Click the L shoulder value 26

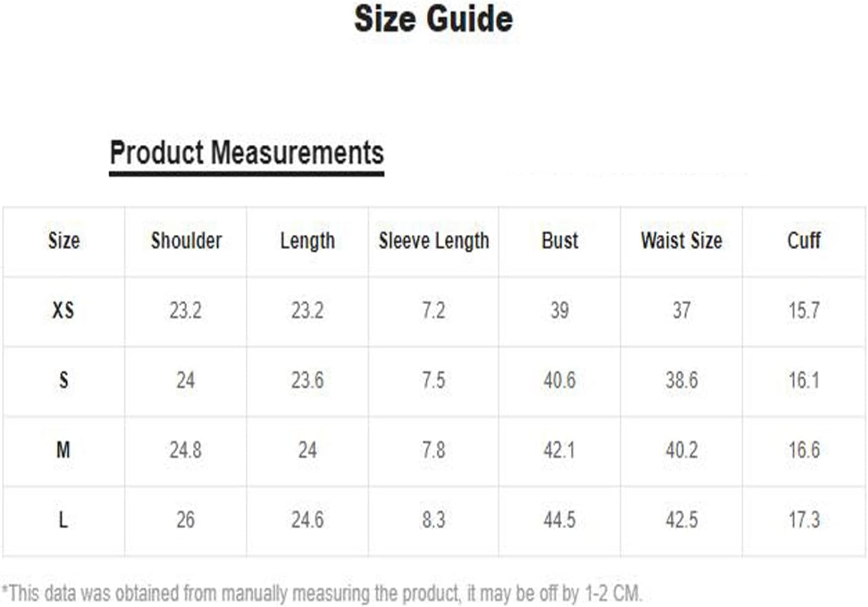(185, 520)
